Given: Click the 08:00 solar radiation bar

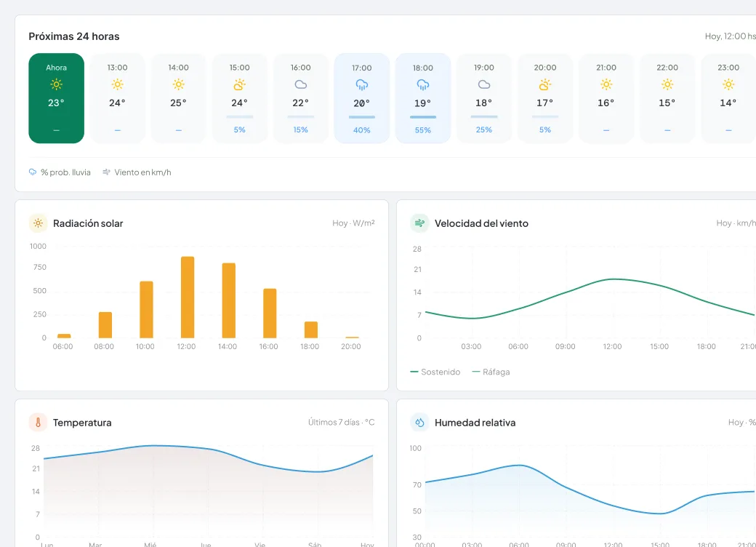Looking at the screenshot, I should click(x=105, y=325).
